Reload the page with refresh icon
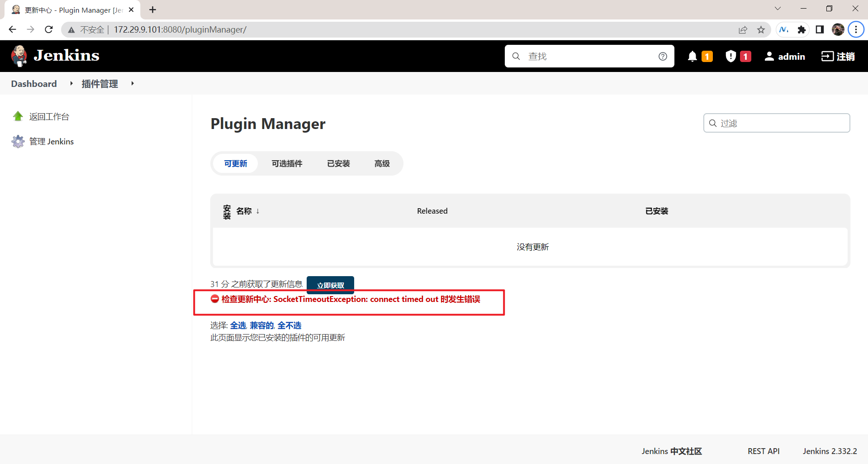 click(x=49, y=29)
